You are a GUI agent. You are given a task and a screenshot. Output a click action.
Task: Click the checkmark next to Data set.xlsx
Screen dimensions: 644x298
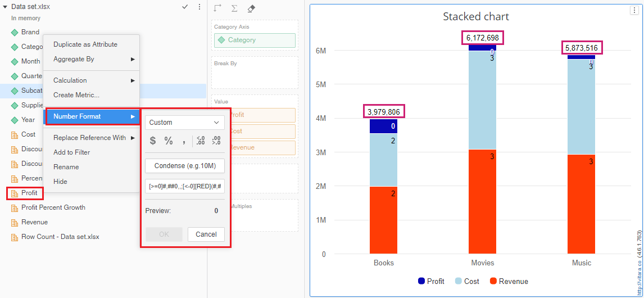(x=185, y=7)
